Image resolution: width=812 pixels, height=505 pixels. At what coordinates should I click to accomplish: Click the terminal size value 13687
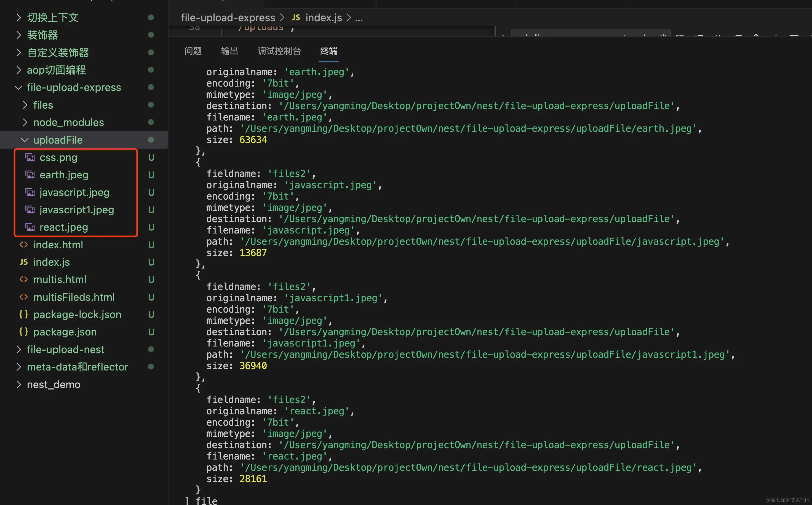click(253, 253)
